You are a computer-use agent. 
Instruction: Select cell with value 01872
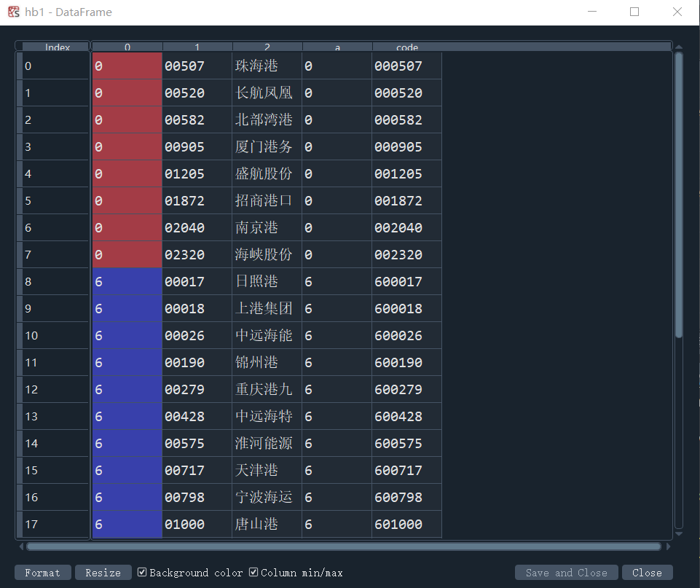pos(197,201)
